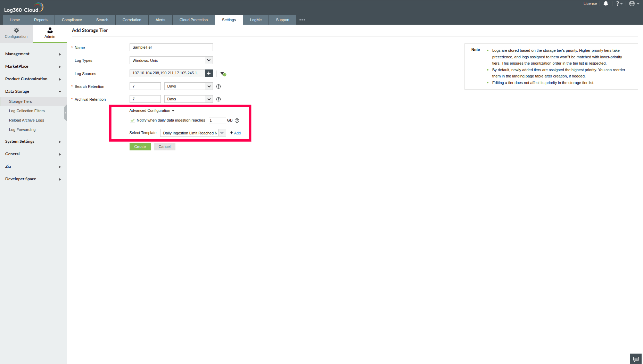643x364 pixels.
Task: Click the Create button
Action: coord(140,146)
